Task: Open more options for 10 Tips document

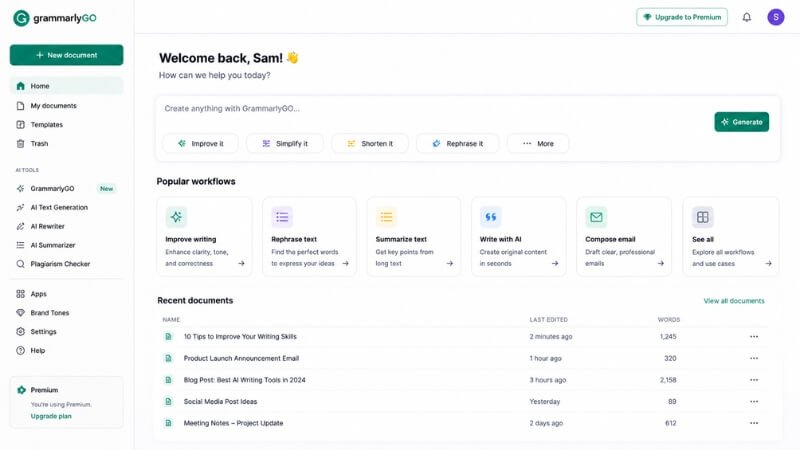Action: pyautogui.click(x=754, y=337)
